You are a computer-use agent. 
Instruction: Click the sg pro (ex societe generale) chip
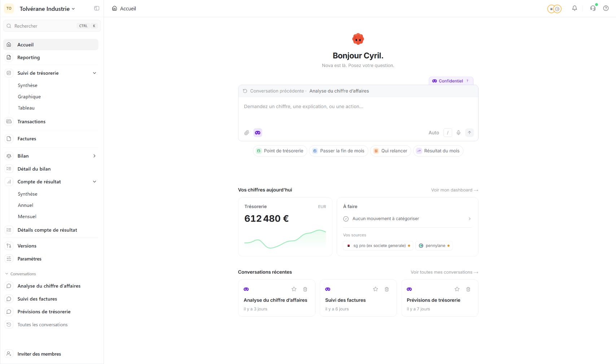click(378, 246)
